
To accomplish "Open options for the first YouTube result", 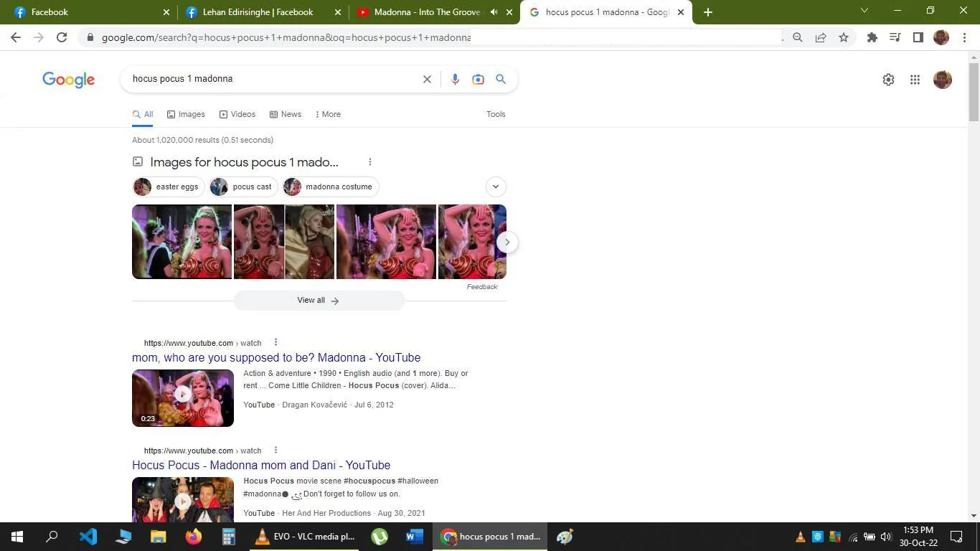I will tap(275, 342).
